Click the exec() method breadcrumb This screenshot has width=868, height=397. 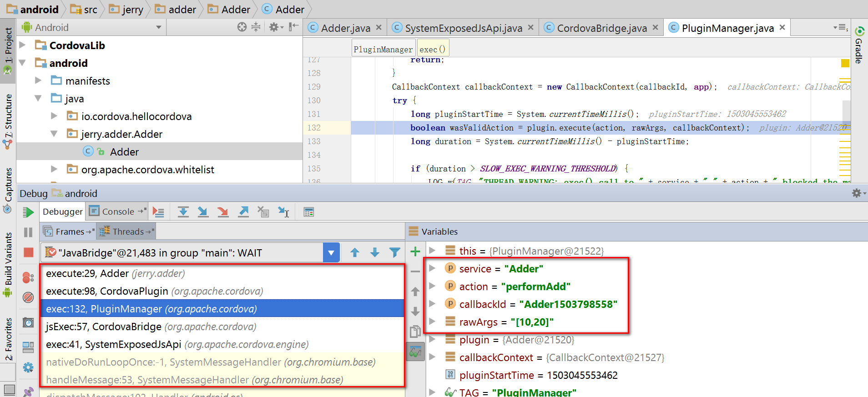tap(433, 49)
